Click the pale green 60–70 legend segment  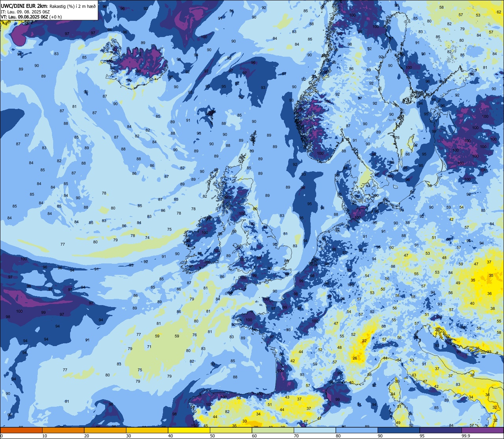tap(273, 430)
